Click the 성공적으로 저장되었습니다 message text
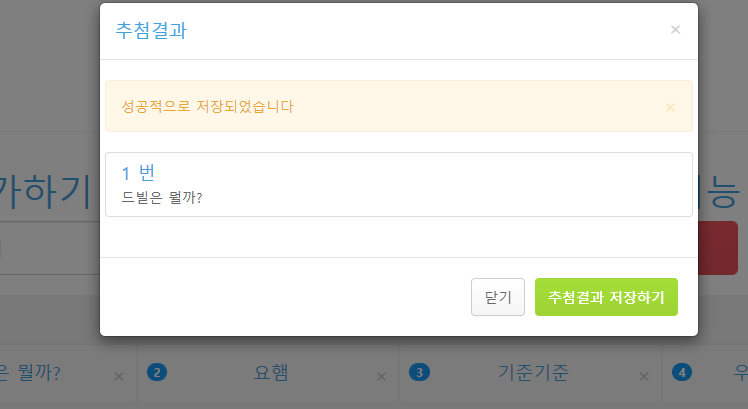This screenshot has width=748, height=409. (208, 106)
